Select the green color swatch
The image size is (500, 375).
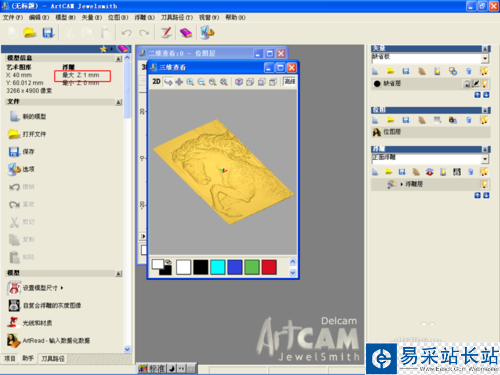pyautogui.click(x=252, y=267)
